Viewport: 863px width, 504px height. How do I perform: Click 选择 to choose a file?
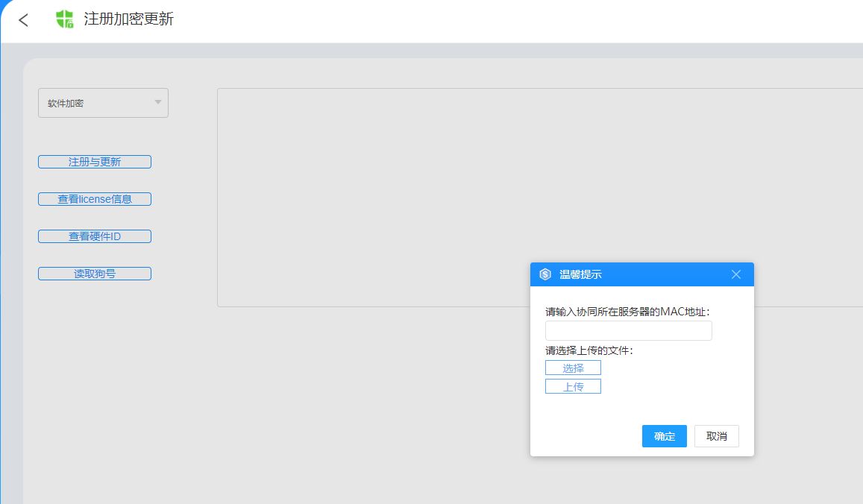[x=573, y=368]
